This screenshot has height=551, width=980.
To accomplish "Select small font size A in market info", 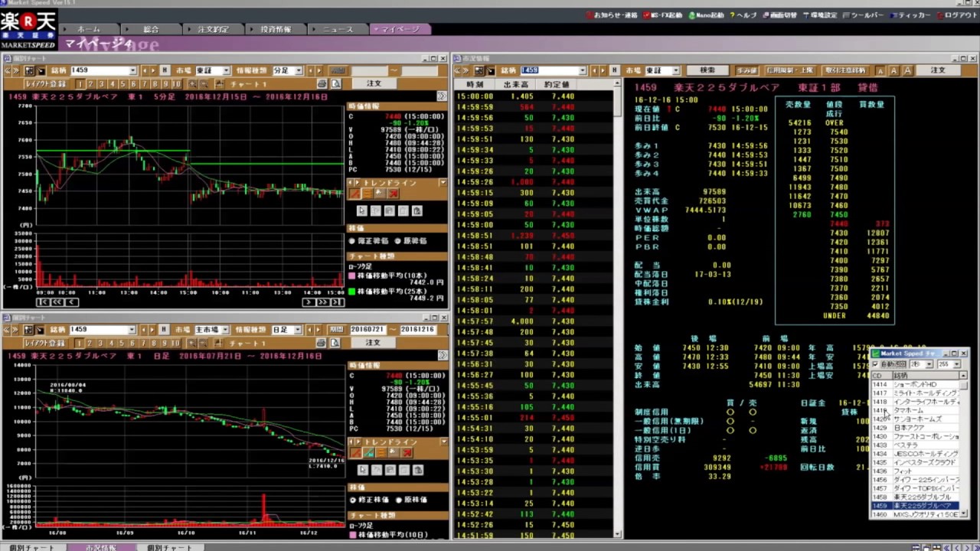I will click(880, 70).
